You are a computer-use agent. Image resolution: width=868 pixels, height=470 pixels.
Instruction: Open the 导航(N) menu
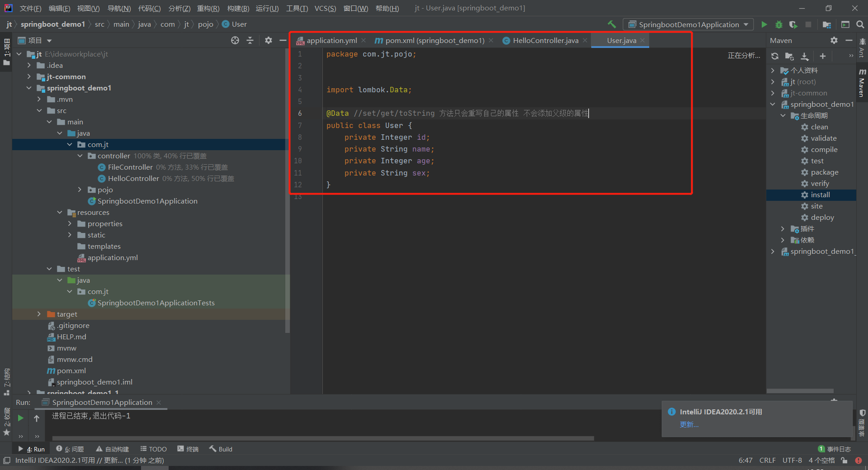coord(119,8)
